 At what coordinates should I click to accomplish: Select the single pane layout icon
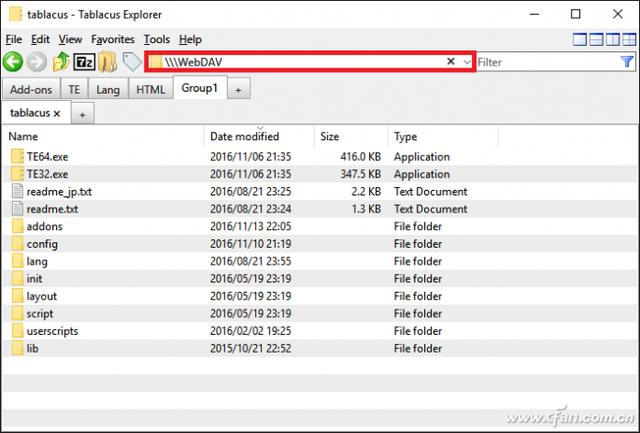point(580,40)
